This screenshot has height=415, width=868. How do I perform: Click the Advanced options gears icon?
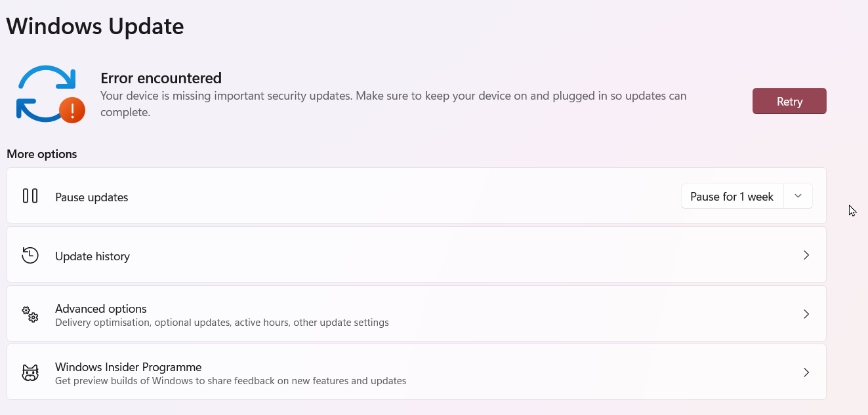30,314
